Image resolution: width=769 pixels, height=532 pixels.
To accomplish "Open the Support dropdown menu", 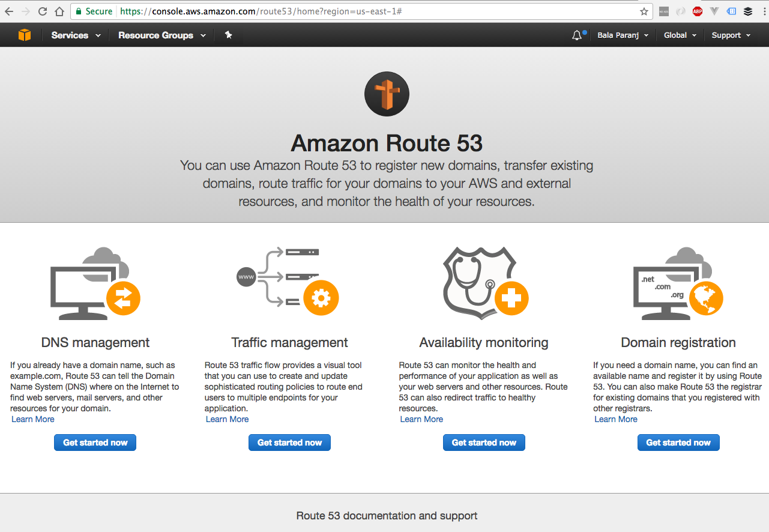I will tap(731, 35).
